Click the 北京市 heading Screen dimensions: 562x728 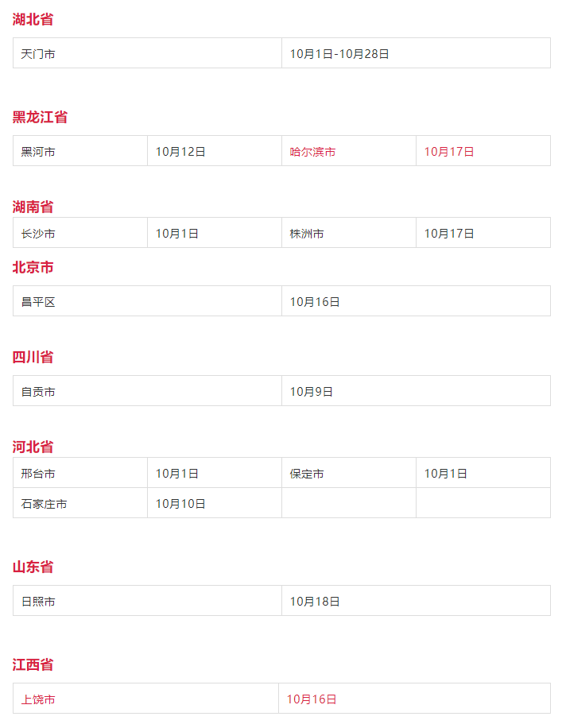point(33,267)
